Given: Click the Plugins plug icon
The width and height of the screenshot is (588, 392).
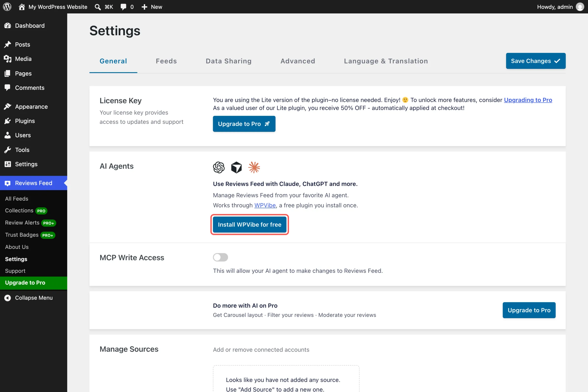Looking at the screenshot, I should tap(8, 121).
